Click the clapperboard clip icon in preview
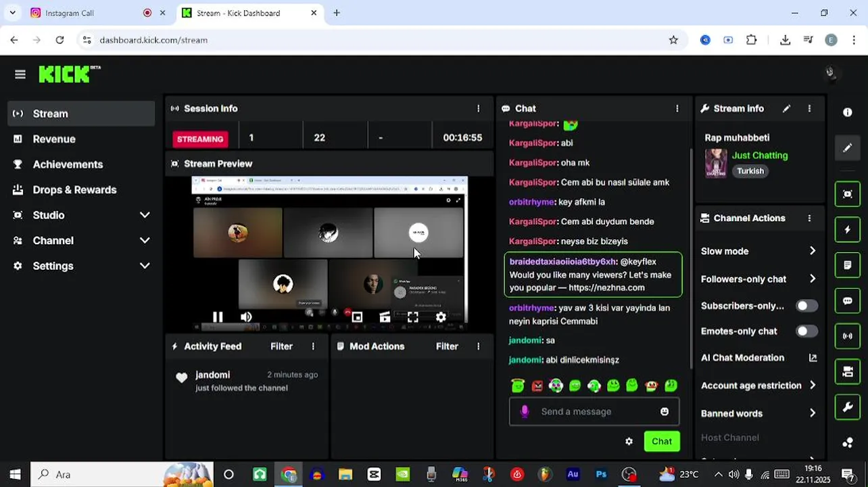 tap(385, 317)
